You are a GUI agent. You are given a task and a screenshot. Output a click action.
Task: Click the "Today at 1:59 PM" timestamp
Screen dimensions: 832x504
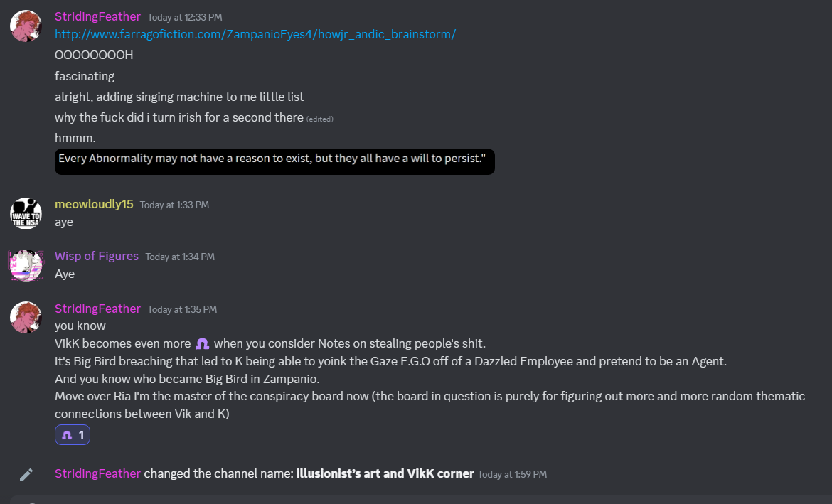[x=512, y=474]
